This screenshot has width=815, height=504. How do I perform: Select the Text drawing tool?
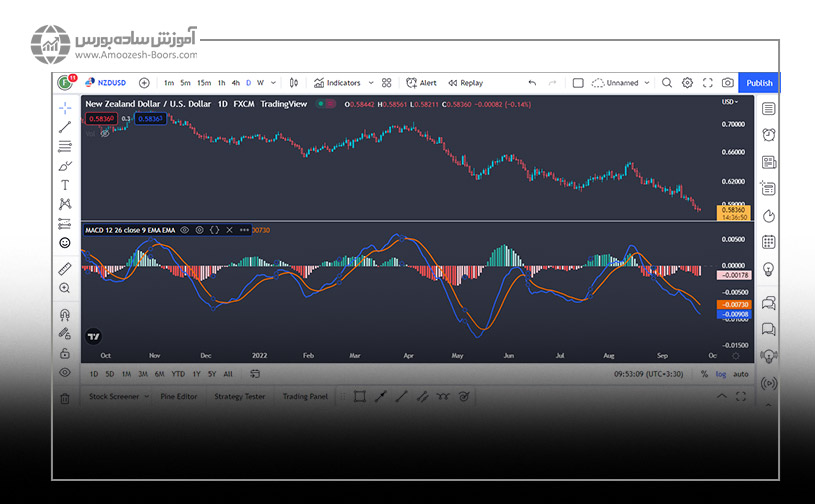click(65, 185)
